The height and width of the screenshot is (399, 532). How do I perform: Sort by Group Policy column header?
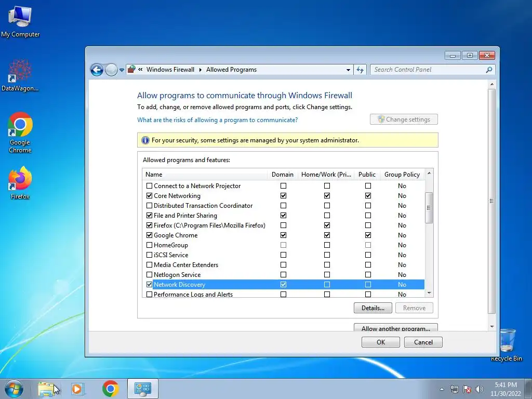tap(402, 175)
